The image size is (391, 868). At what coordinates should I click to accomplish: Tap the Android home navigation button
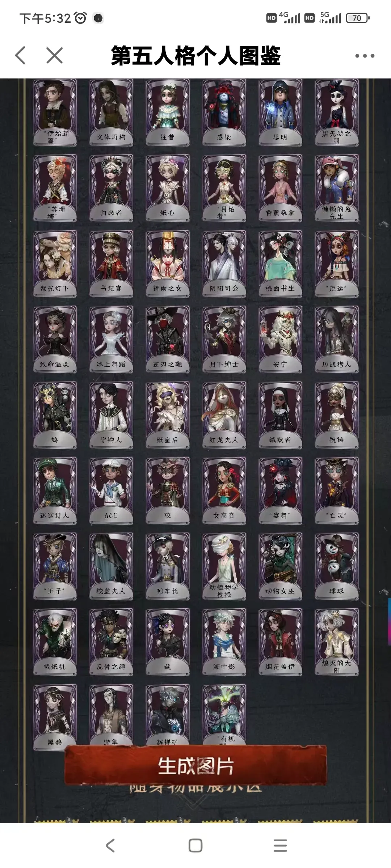(x=195, y=846)
